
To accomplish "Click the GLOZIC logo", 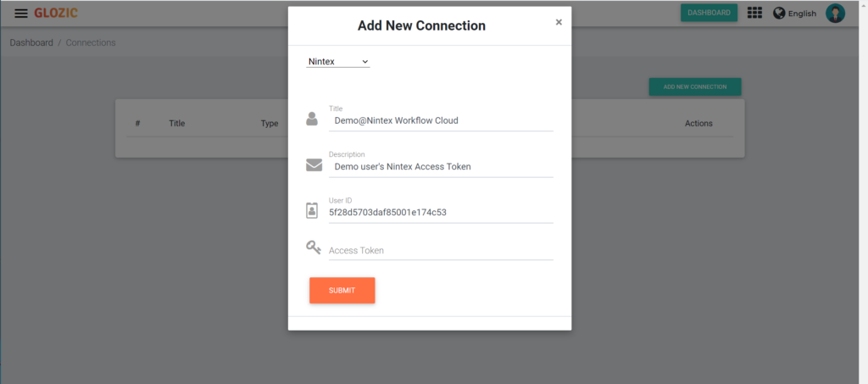I will click(x=56, y=14).
